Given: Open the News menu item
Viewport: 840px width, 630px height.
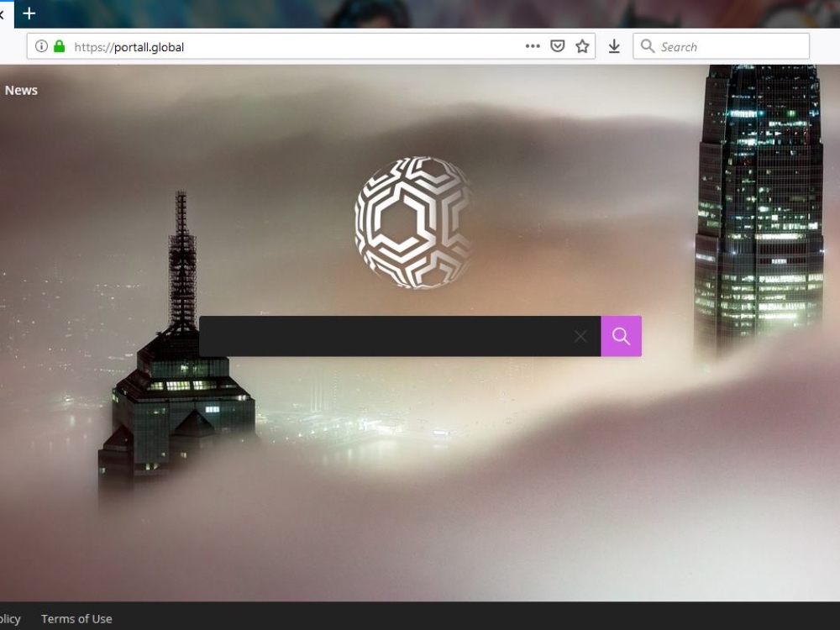Looking at the screenshot, I should (21, 91).
